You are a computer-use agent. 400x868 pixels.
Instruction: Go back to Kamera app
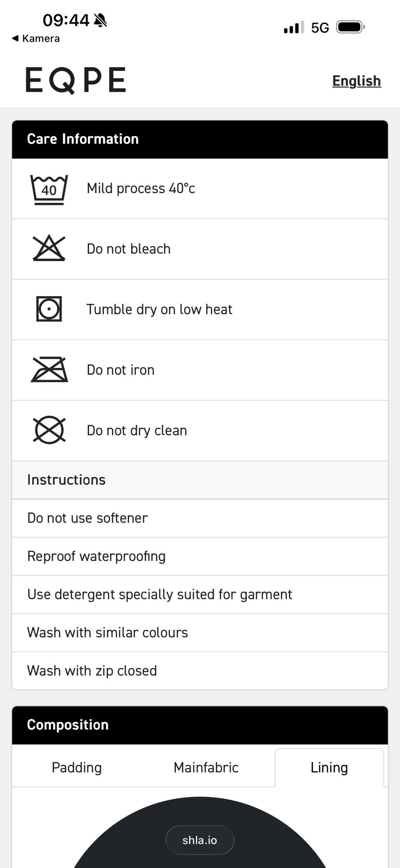click(36, 38)
